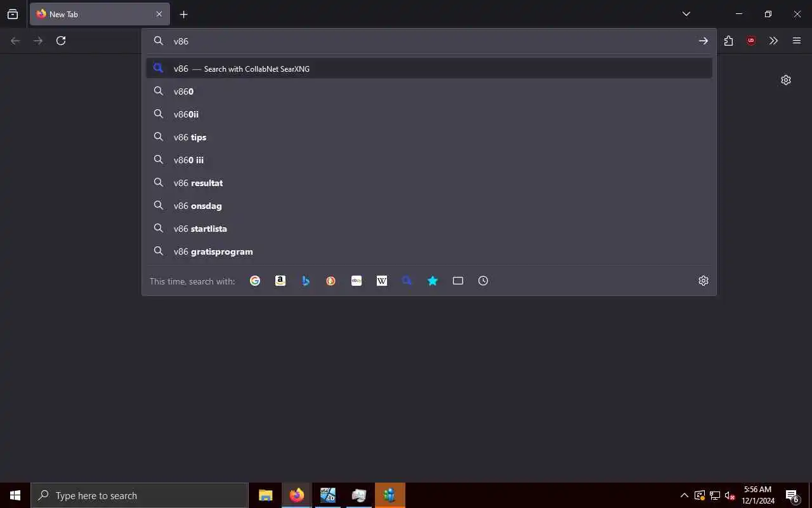Personalize New Tab gear icon

[x=786, y=80]
